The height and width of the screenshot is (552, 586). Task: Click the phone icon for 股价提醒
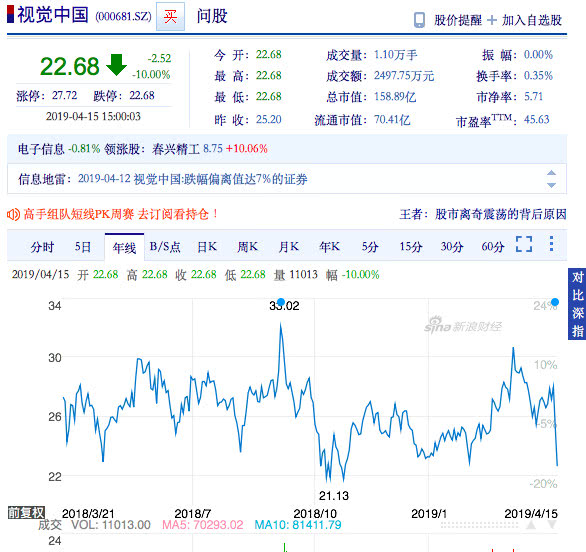[x=419, y=20]
